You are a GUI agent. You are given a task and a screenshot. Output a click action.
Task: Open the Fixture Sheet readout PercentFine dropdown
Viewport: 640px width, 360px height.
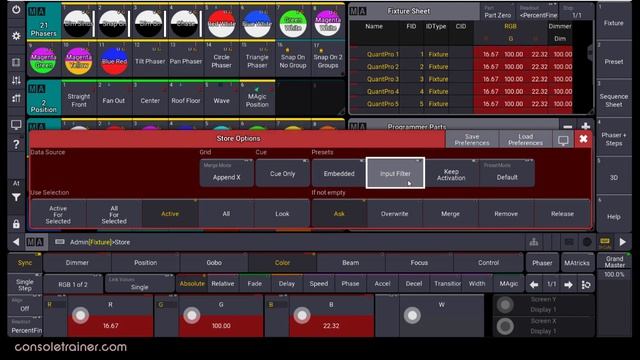538,11
